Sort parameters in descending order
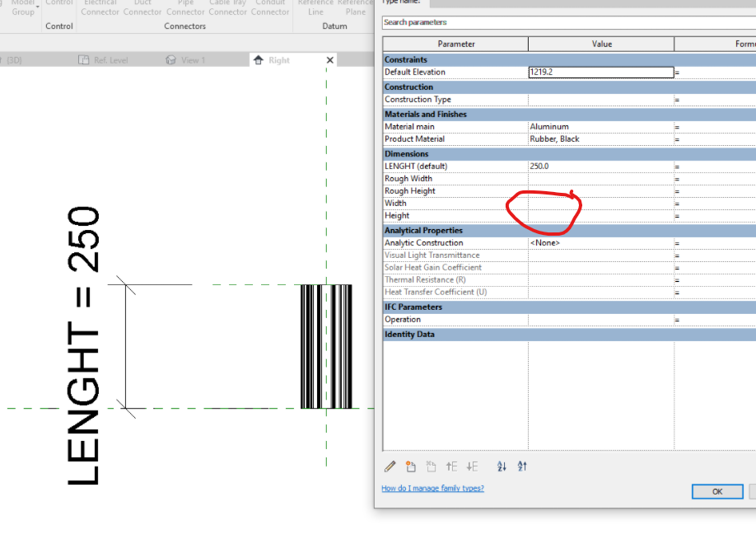The width and height of the screenshot is (756, 553). point(522,466)
